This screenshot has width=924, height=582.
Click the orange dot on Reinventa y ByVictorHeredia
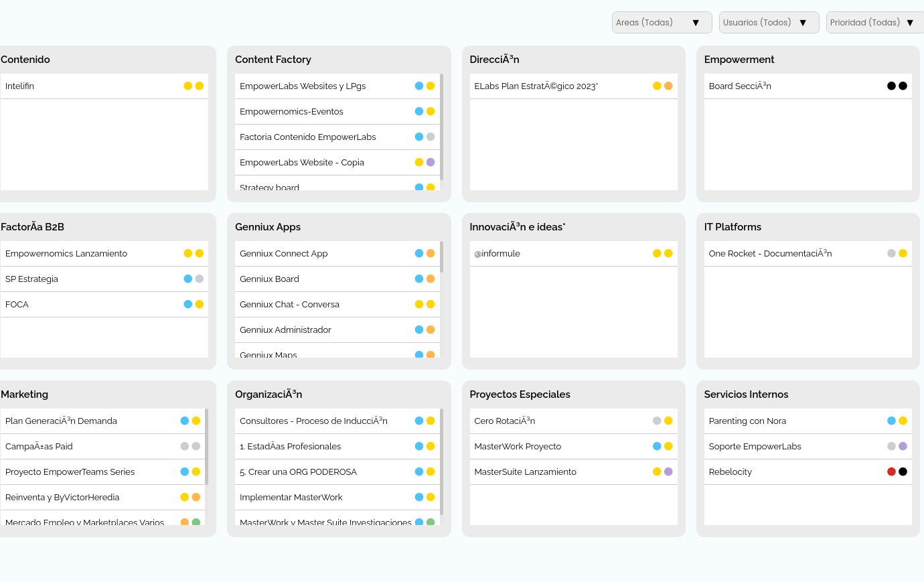[x=196, y=497]
